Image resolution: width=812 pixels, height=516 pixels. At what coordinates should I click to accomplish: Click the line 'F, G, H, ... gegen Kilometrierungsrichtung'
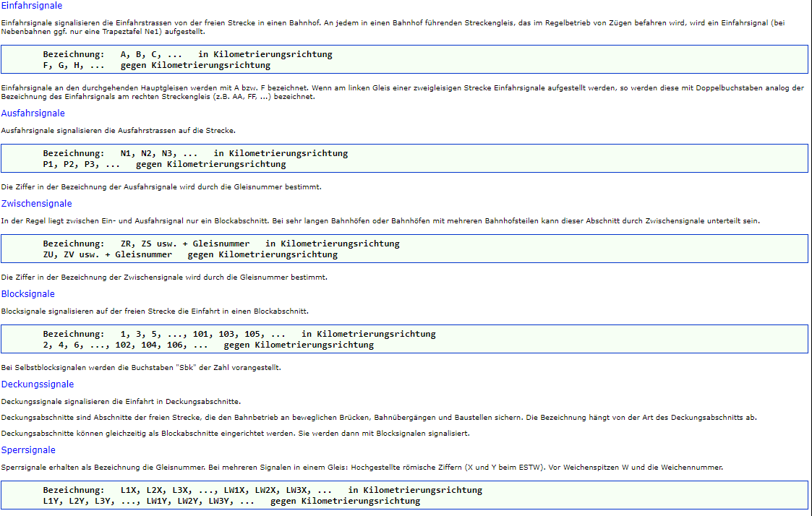click(156, 65)
